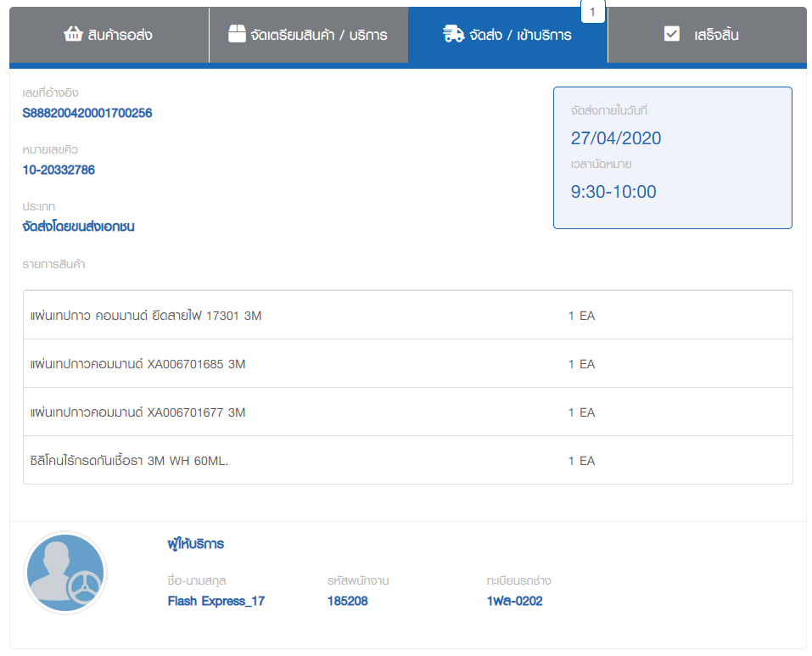Screen dimensions: 812x656
Task: Click the checkmark icon on เสร็จสิ้น tab
Action: 672,34
